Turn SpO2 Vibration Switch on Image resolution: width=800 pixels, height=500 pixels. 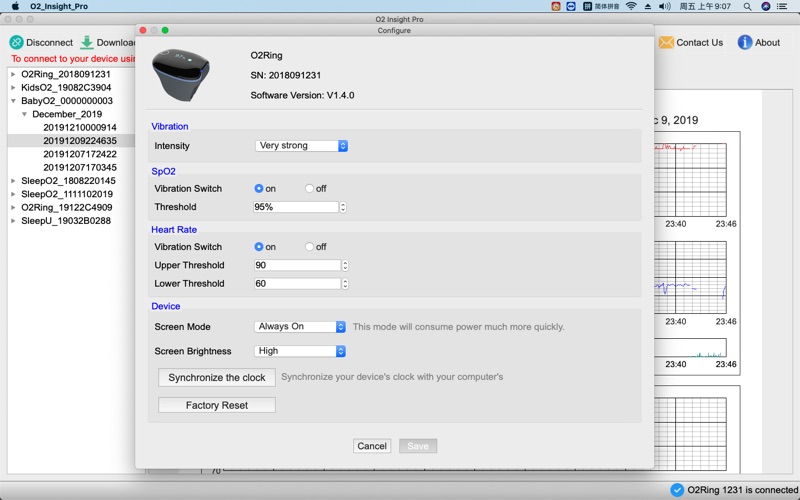(x=259, y=188)
